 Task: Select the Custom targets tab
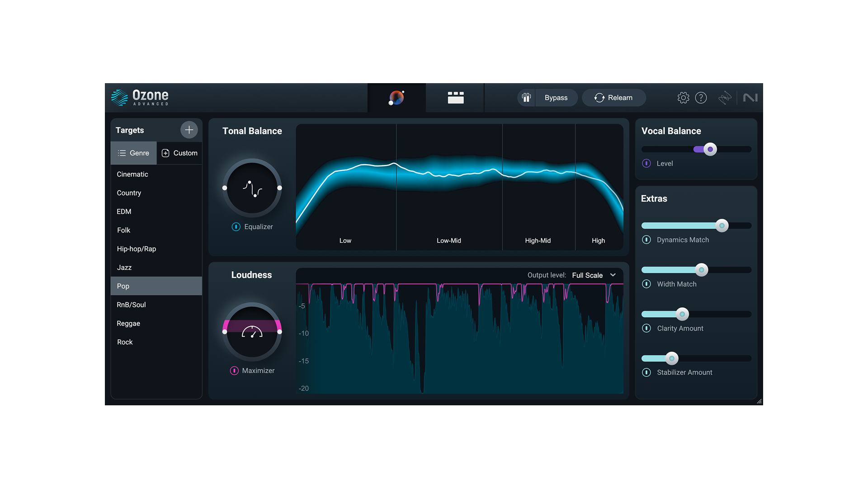[x=179, y=153]
